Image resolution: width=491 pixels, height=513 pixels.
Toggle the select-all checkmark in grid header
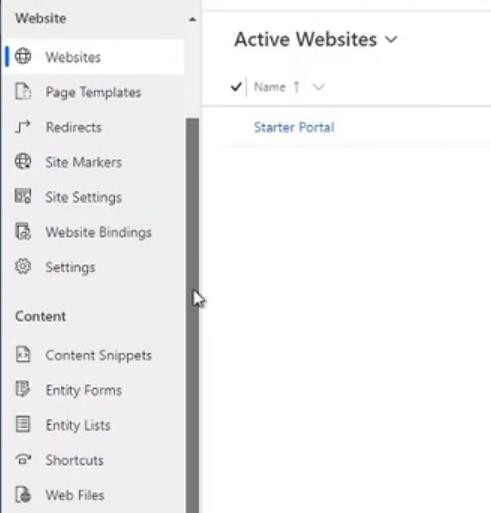(236, 87)
